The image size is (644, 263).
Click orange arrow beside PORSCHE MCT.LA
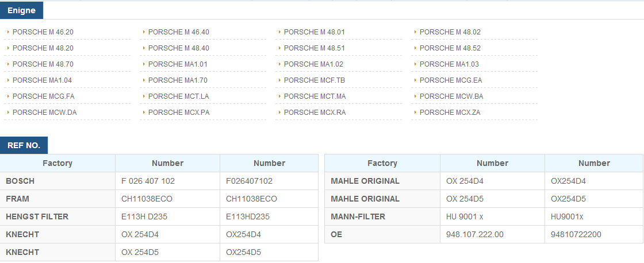click(x=144, y=96)
